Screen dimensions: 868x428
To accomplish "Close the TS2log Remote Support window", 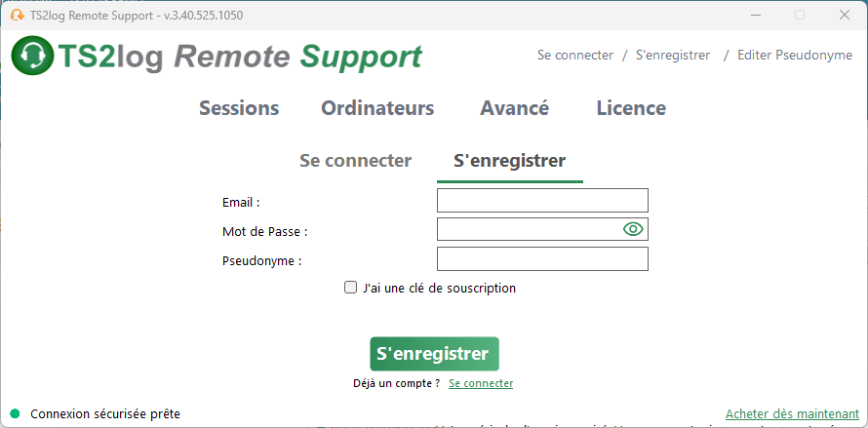I will 845,16.
